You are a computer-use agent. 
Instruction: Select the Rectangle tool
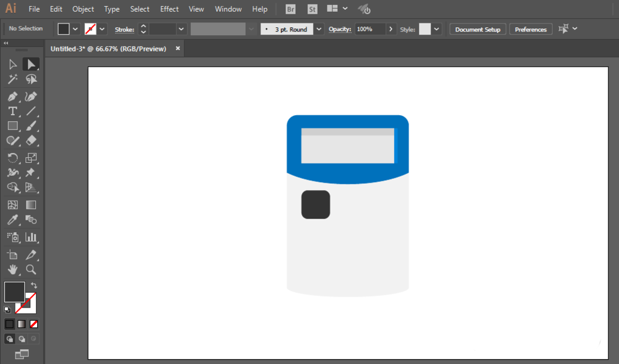(x=12, y=126)
